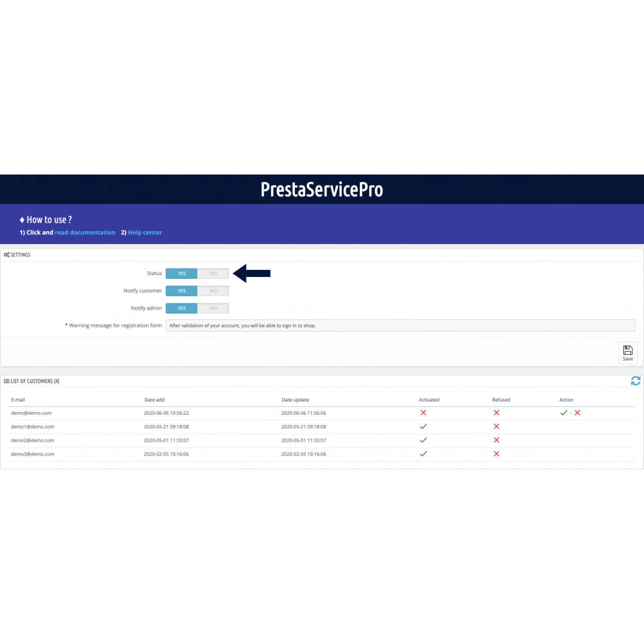The image size is (644, 644).
Task: Click the Activated column header
Action: pyautogui.click(x=429, y=400)
